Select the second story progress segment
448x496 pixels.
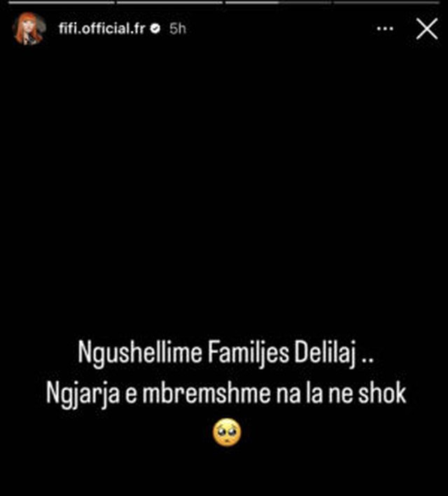[170, 3]
